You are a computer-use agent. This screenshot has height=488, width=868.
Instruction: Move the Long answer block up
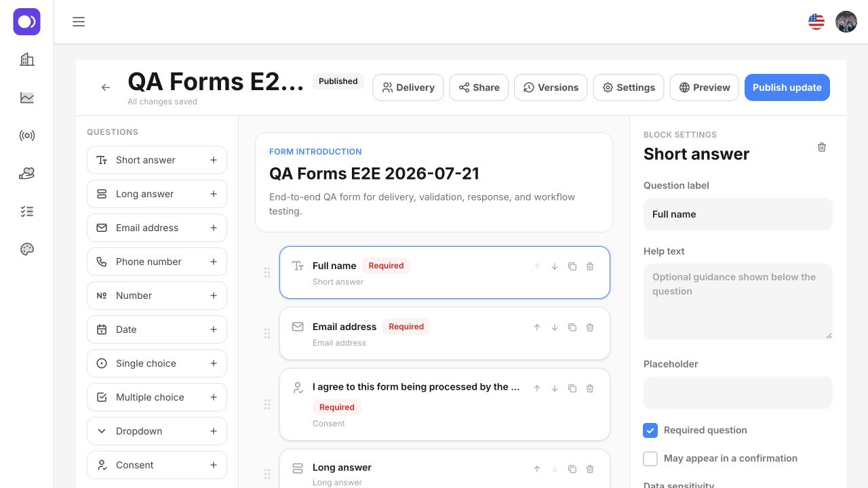(x=537, y=469)
